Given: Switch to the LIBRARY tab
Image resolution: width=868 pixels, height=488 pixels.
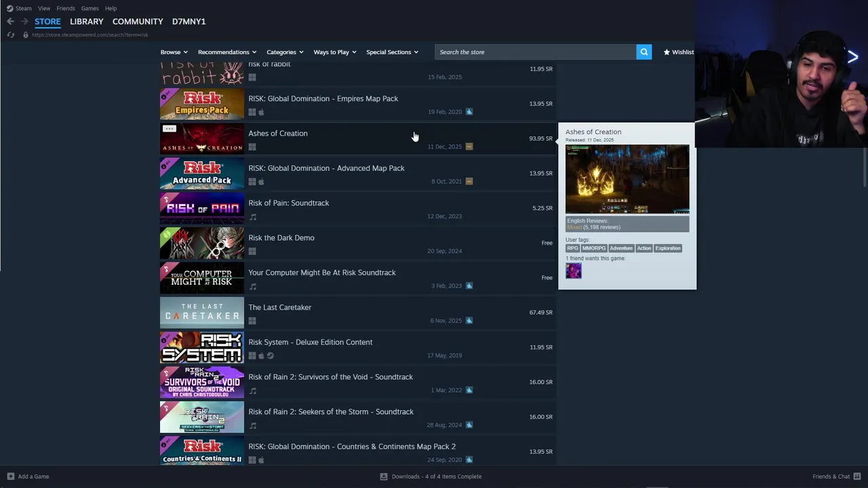Looking at the screenshot, I should (x=87, y=22).
